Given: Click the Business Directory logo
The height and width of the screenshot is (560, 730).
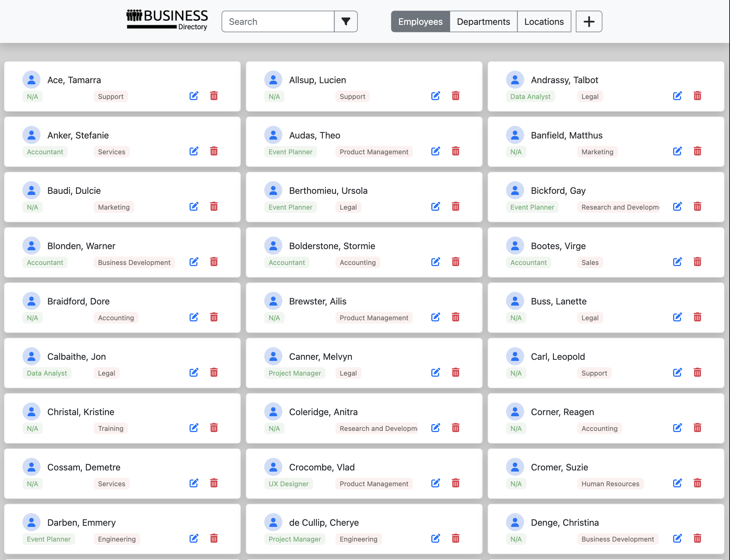Looking at the screenshot, I should [167, 20].
